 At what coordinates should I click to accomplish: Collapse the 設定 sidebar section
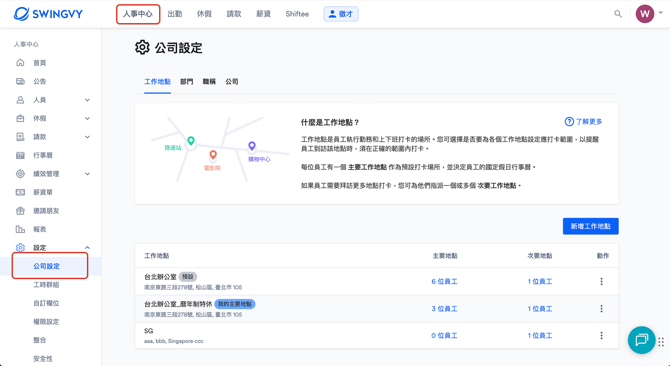(87, 248)
